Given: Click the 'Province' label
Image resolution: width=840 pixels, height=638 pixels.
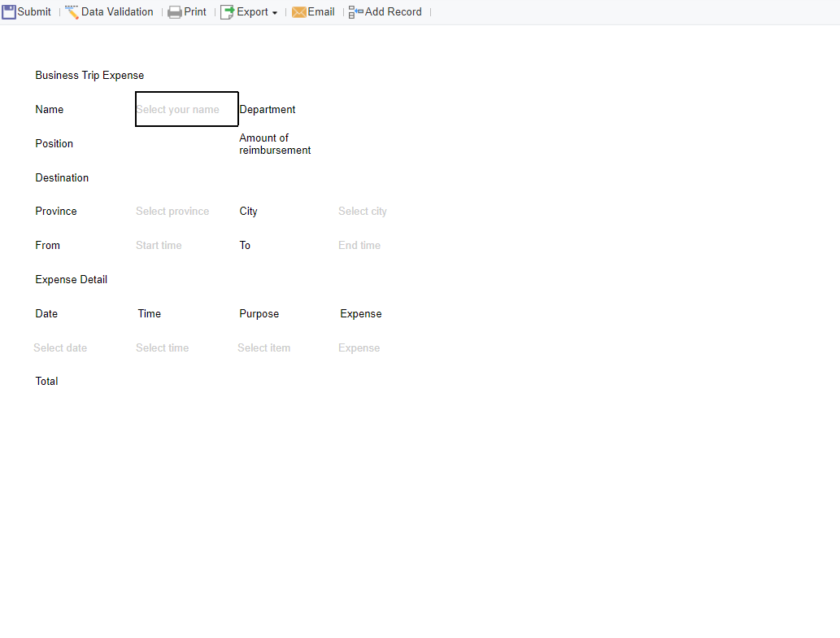Looking at the screenshot, I should [56, 212].
